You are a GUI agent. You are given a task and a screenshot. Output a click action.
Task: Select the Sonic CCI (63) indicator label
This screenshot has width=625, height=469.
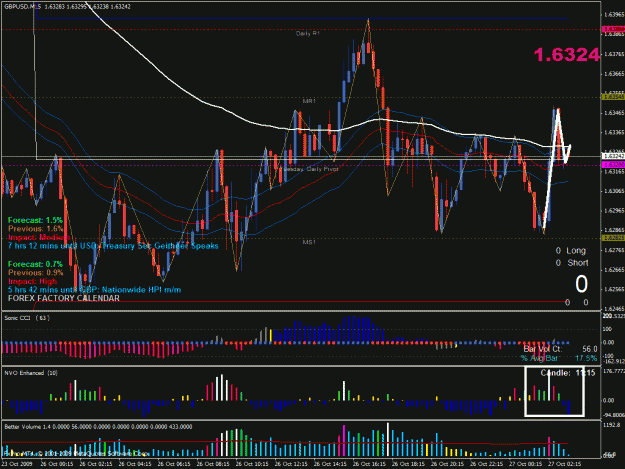(x=27, y=318)
